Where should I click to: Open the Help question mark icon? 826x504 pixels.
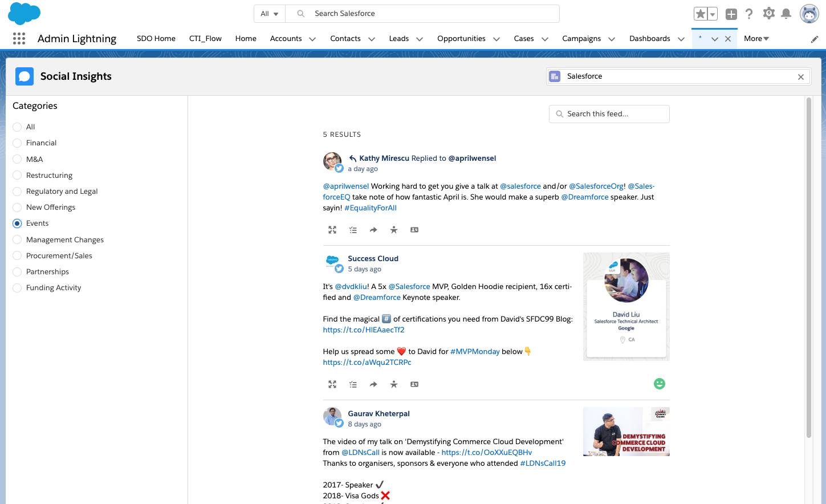point(749,14)
